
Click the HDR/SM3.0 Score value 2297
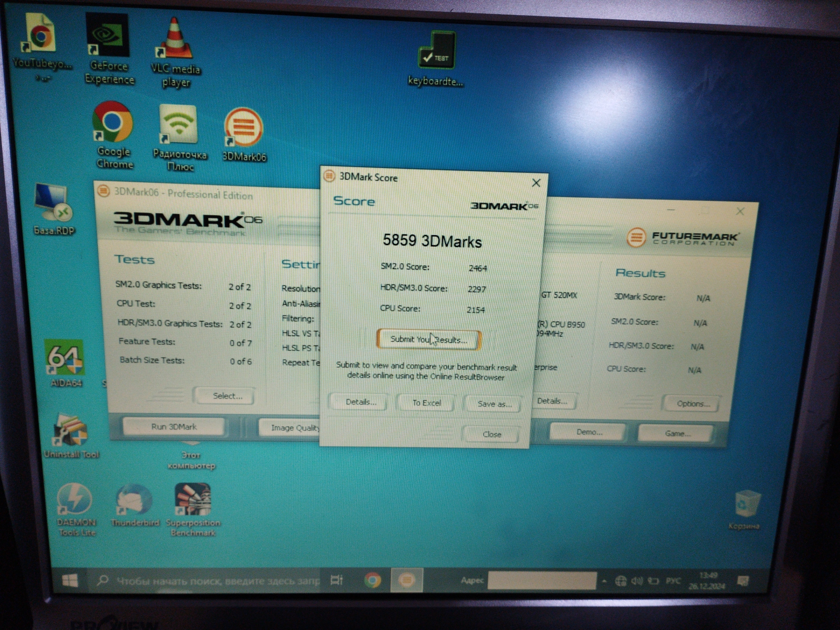(476, 289)
